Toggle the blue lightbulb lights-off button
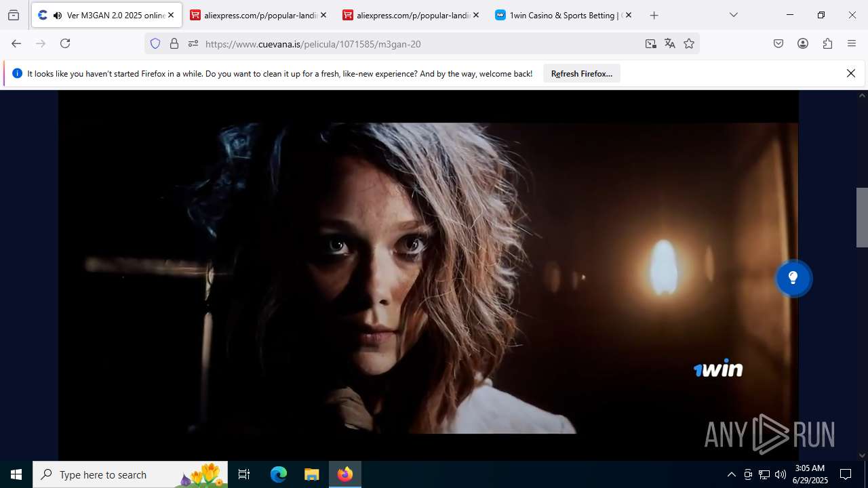868x488 pixels. tap(793, 278)
